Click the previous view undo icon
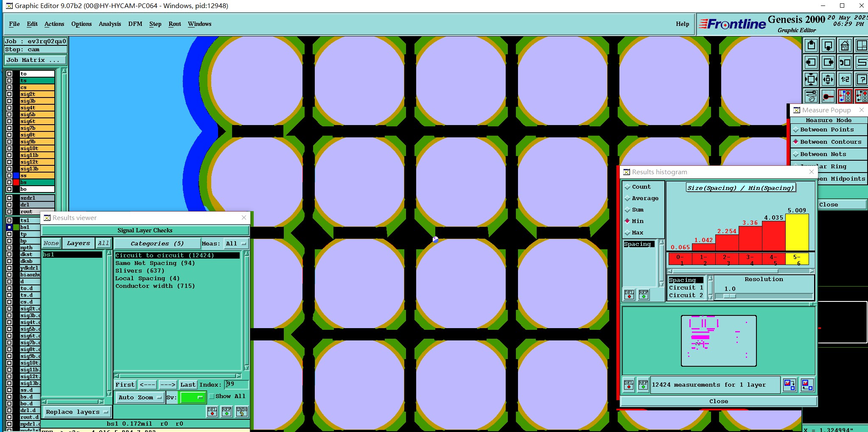This screenshot has height=432, width=868. click(845, 62)
